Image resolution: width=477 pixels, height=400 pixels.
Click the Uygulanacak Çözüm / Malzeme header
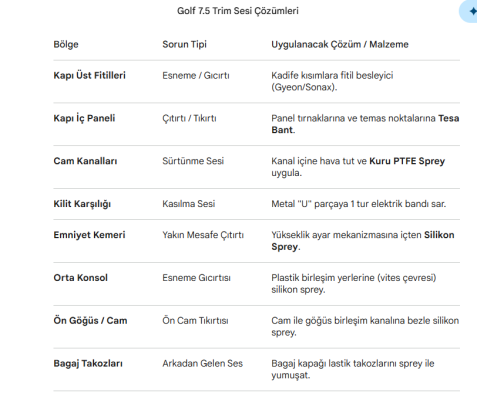point(340,44)
